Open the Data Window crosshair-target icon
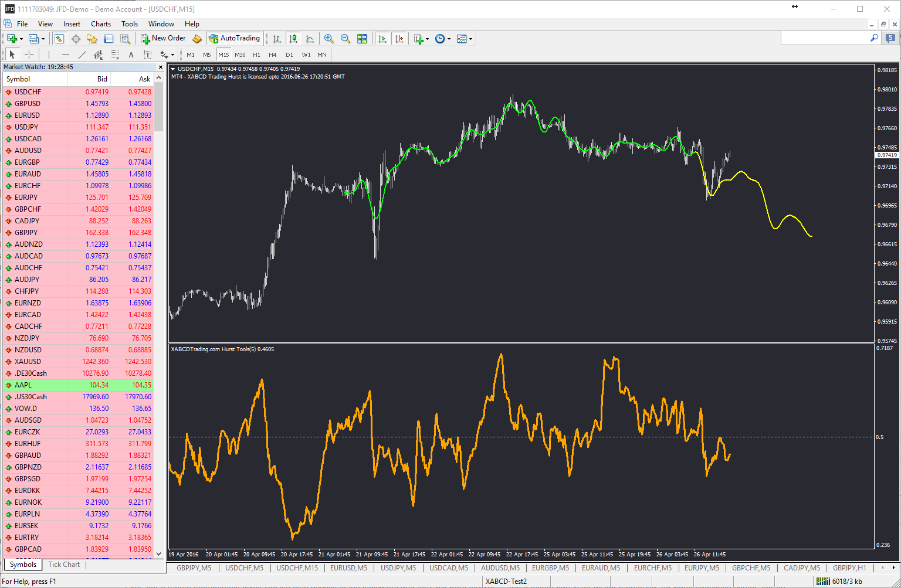The width and height of the screenshot is (901, 588). pyautogui.click(x=76, y=39)
